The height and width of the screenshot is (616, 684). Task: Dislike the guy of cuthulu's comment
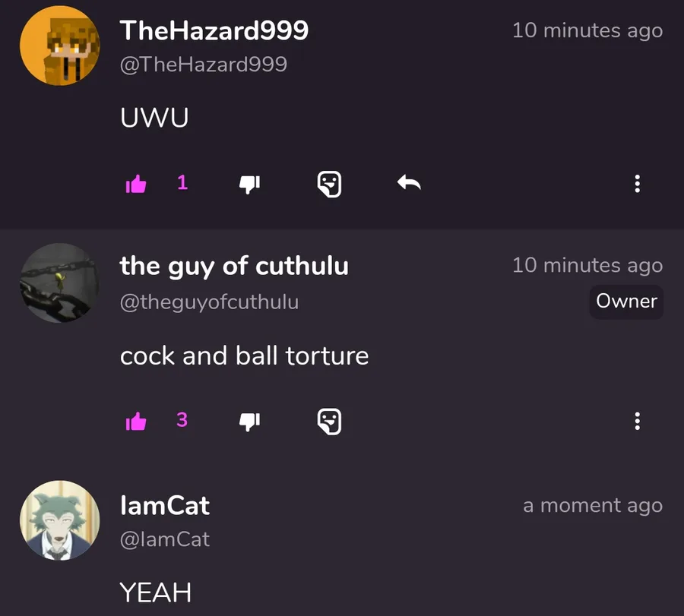coord(249,422)
